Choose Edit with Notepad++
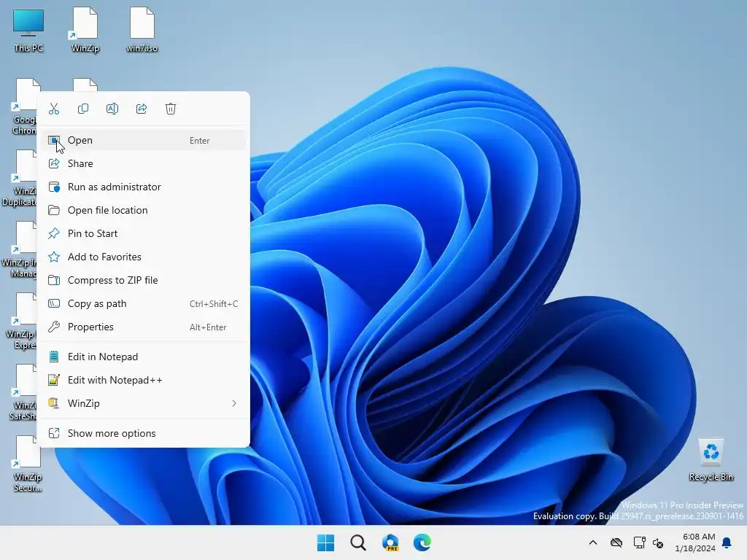Viewport: 747px width, 560px height. coord(144,381)
